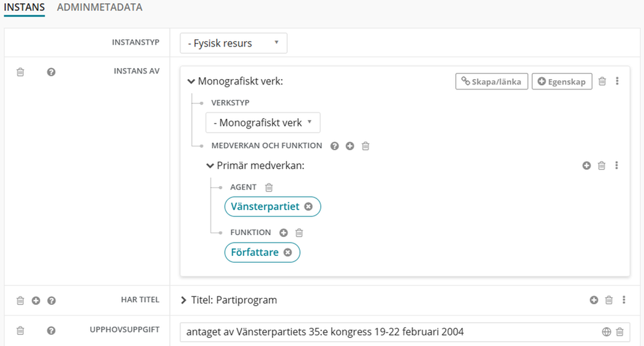Image resolution: width=644 pixels, height=346 pixels.
Task: Click the Skapa/länka button
Action: 492,81
